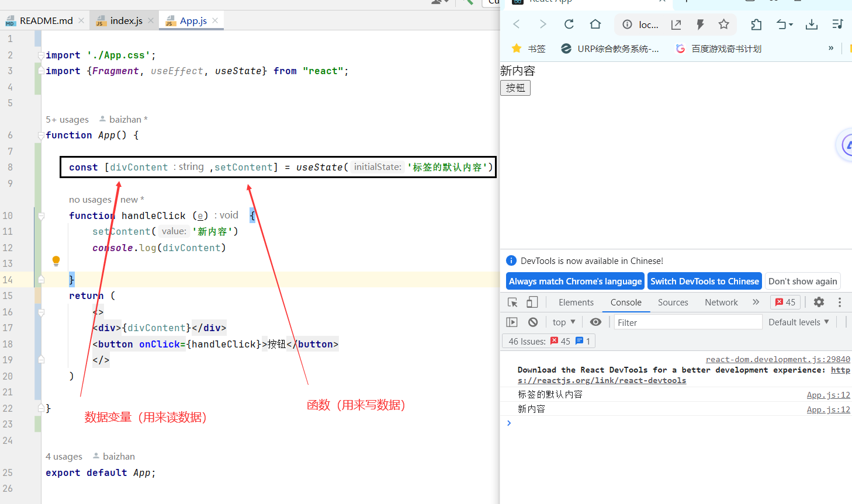Click the 46 Issues summary
The image size is (852, 504).
pyautogui.click(x=549, y=341)
